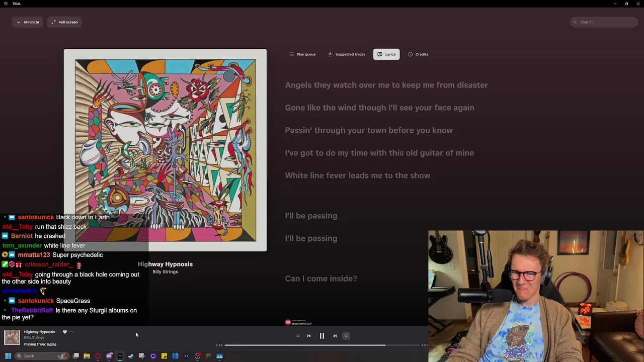This screenshot has width=644, height=362.
Task: Click the magnifier icon in TIDAL search
Action: [575, 22]
